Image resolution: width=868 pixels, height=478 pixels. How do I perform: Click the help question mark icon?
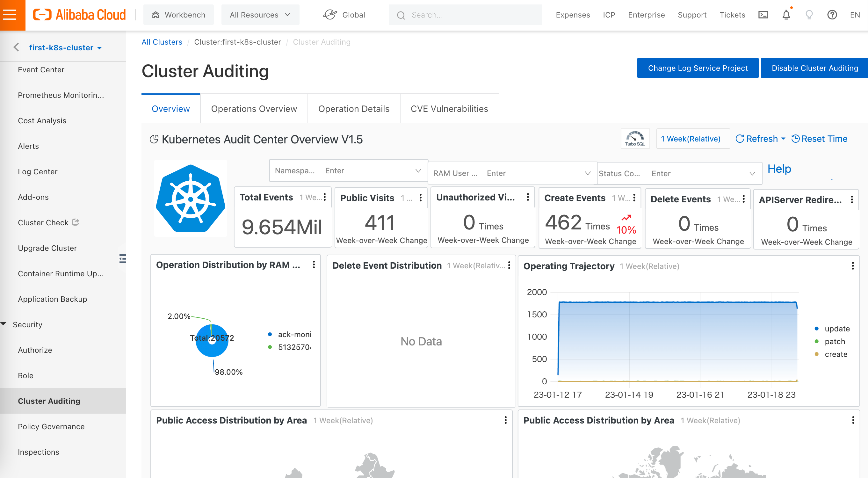pos(832,15)
